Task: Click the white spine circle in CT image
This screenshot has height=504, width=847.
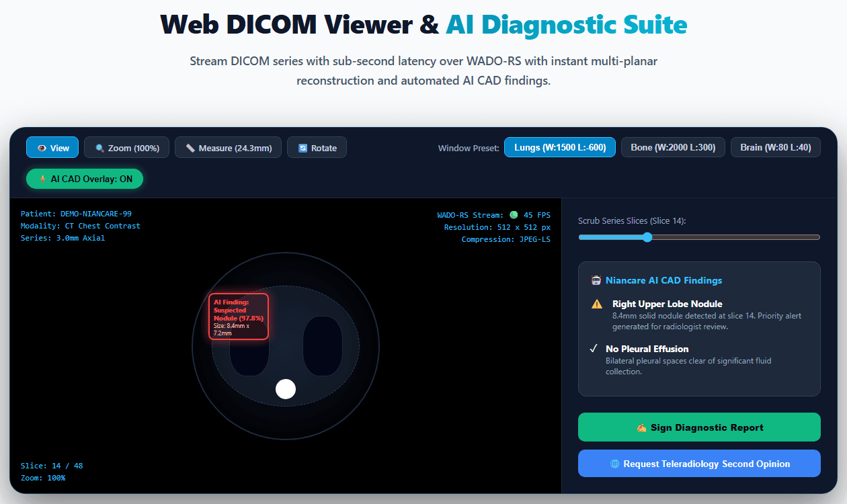Action: 286,389
